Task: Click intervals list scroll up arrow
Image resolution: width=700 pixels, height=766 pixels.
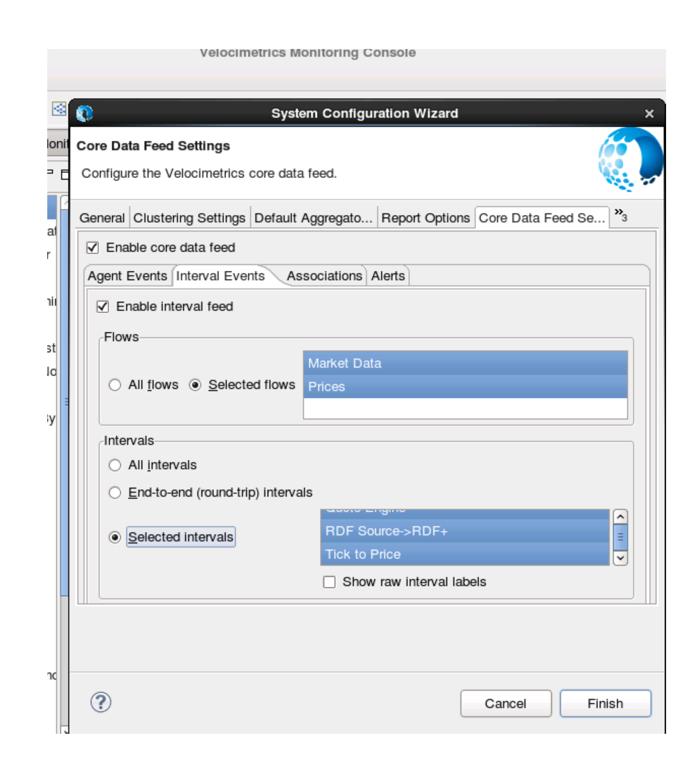Action: 620,517
